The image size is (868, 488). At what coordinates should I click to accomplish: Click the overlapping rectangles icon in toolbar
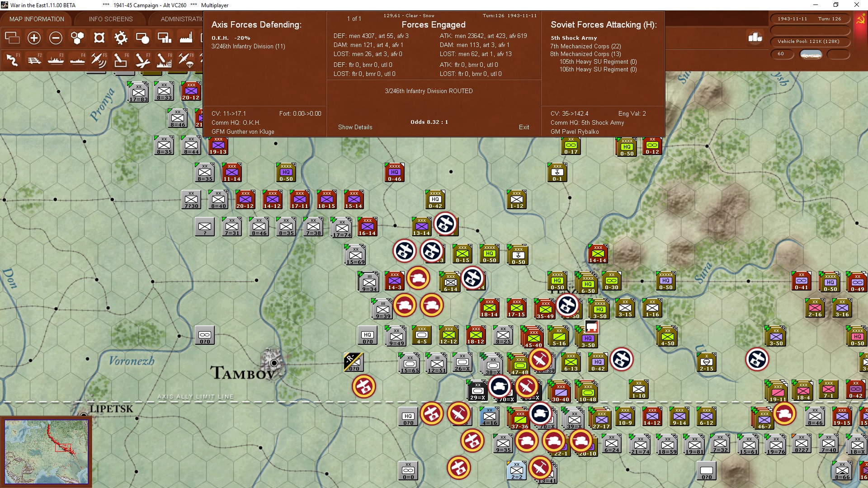pos(12,38)
